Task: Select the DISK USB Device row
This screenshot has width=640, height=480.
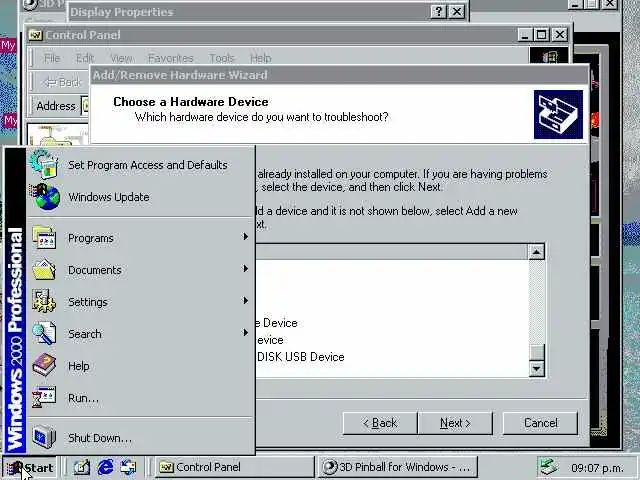Action: click(300, 357)
